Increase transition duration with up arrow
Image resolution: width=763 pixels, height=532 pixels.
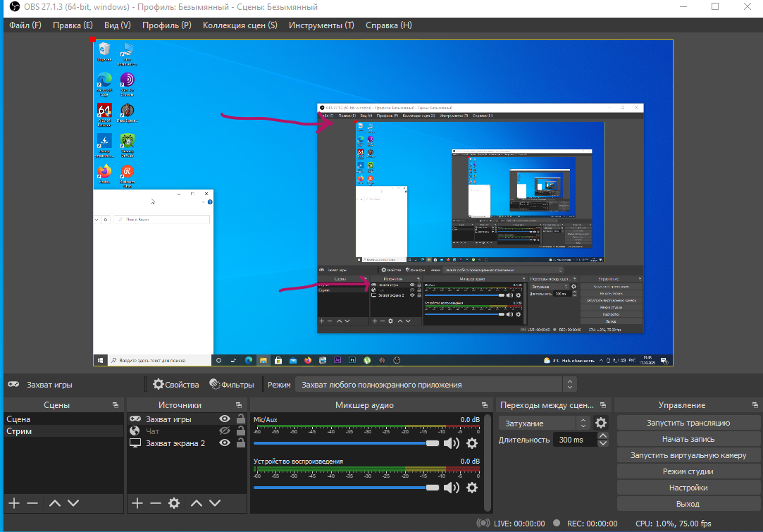click(x=603, y=436)
